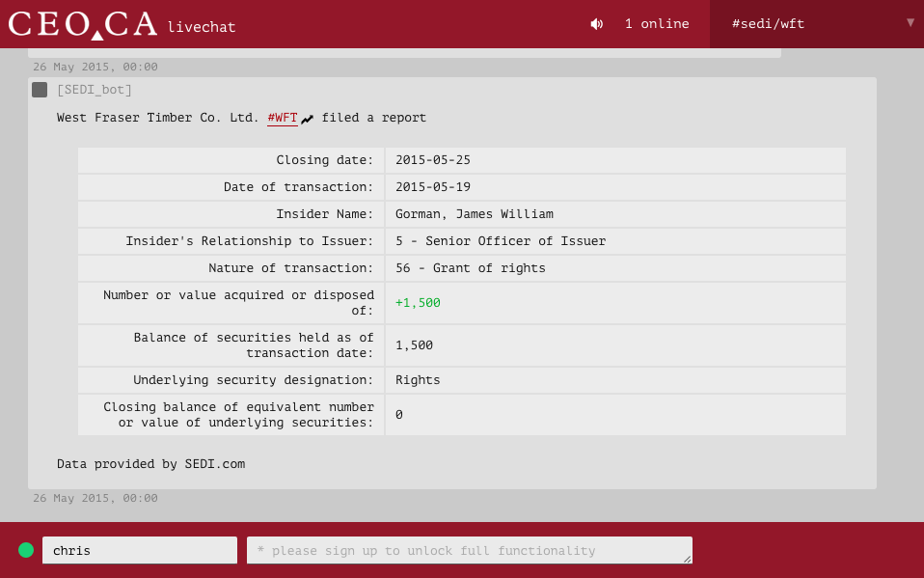Select transaction date 2015-05-19

pyautogui.click(x=433, y=187)
